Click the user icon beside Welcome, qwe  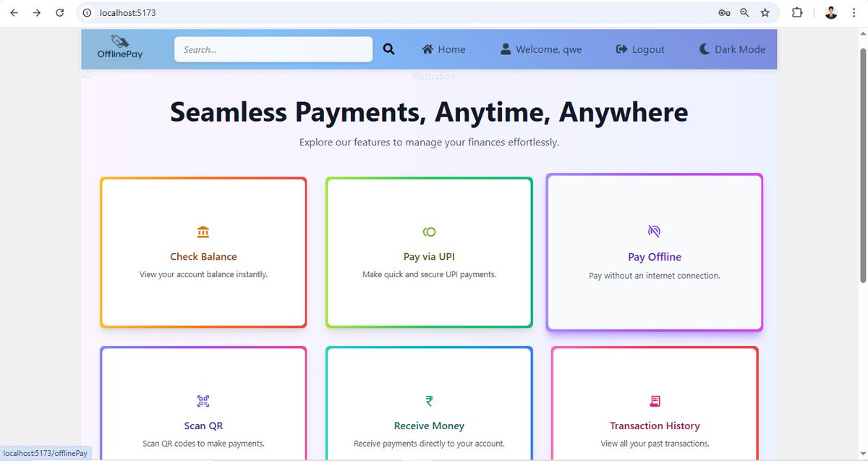506,49
